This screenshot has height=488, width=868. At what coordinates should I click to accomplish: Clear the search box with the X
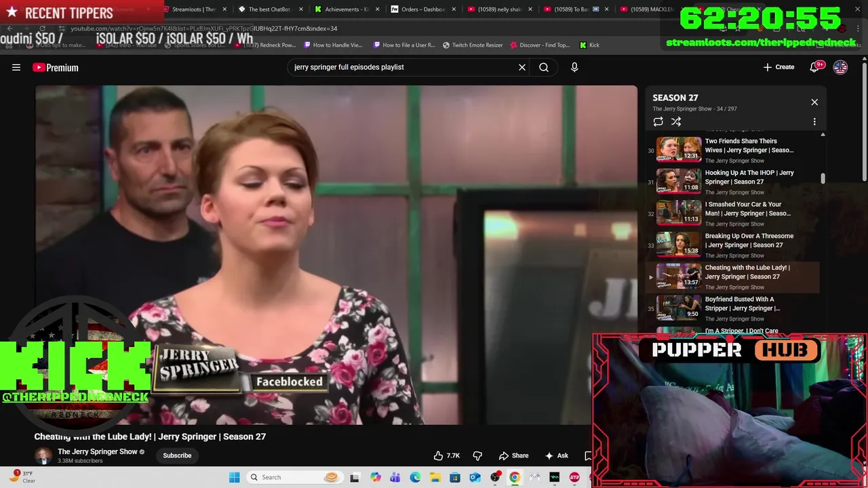522,67
